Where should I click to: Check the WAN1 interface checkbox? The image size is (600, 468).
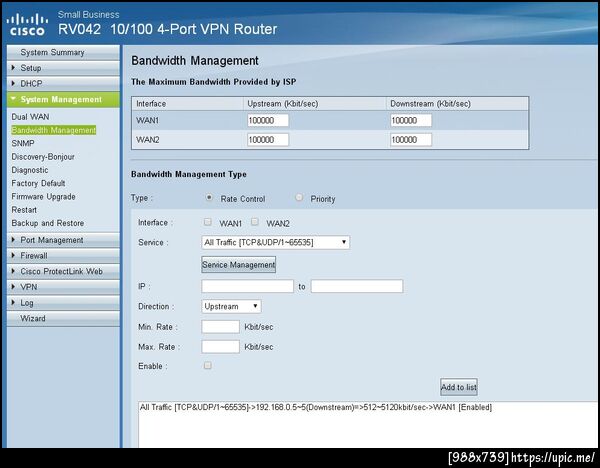tap(207, 222)
